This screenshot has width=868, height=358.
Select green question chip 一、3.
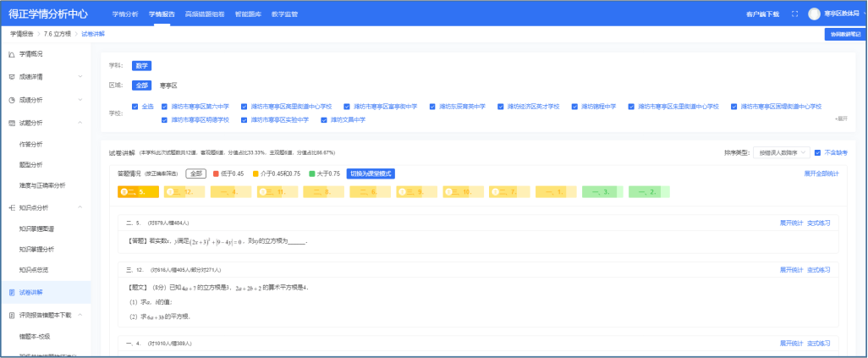[603, 192]
